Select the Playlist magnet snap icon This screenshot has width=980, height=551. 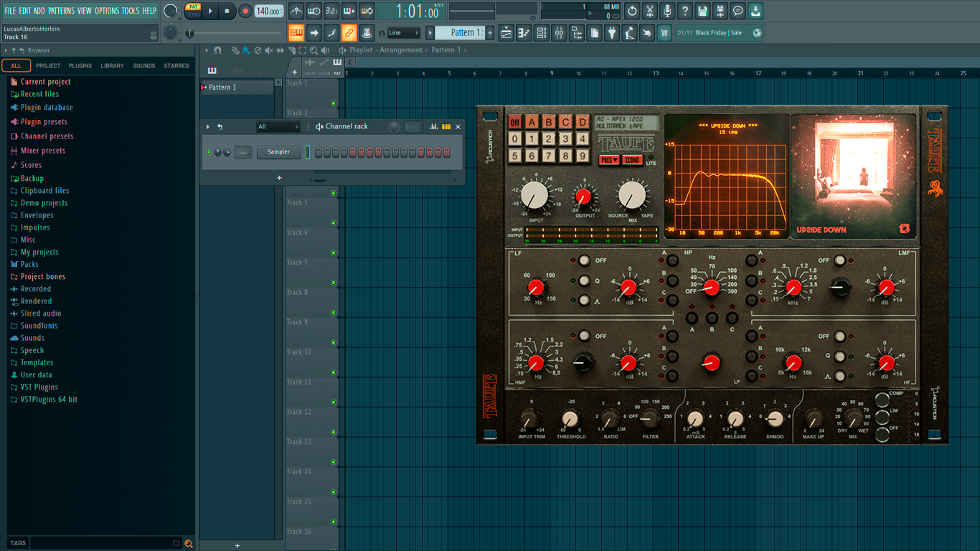click(x=217, y=50)
